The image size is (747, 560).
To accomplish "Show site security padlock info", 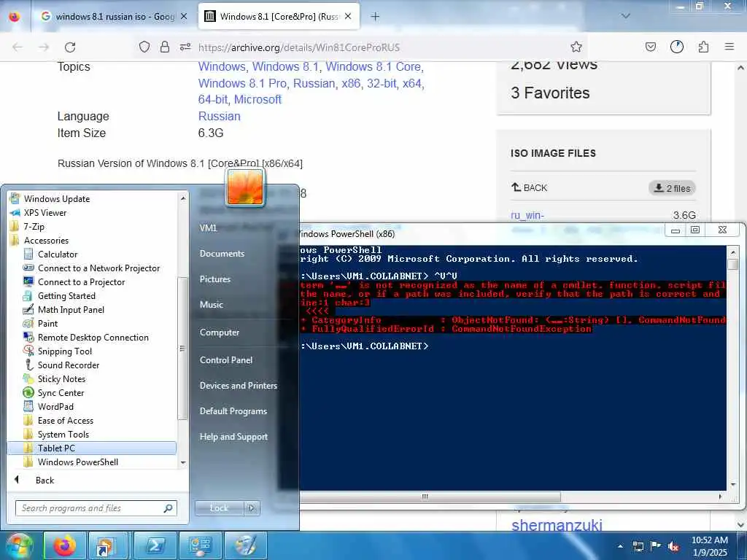I will pyautogui.click(x=165, y=47).
